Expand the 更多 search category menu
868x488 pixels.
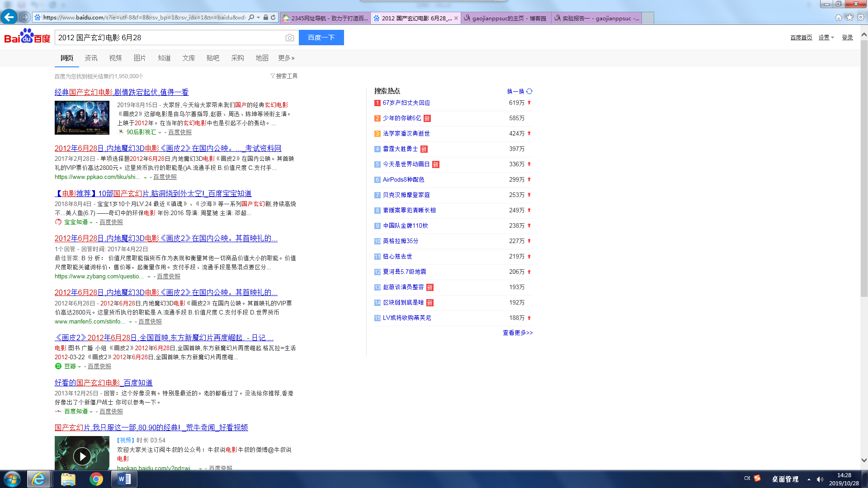click(286, 58)
